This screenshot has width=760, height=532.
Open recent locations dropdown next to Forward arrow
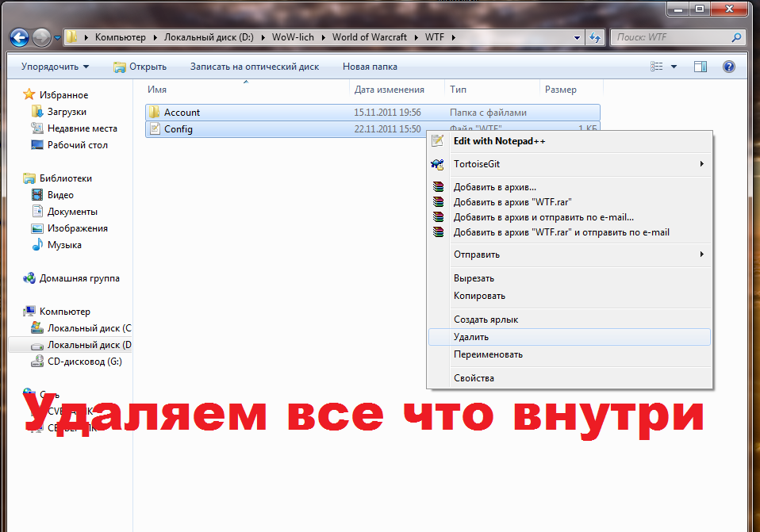[57, 37]
